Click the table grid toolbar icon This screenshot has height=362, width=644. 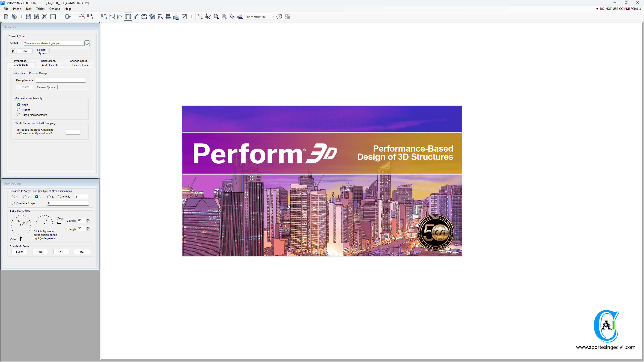point(53,17)
